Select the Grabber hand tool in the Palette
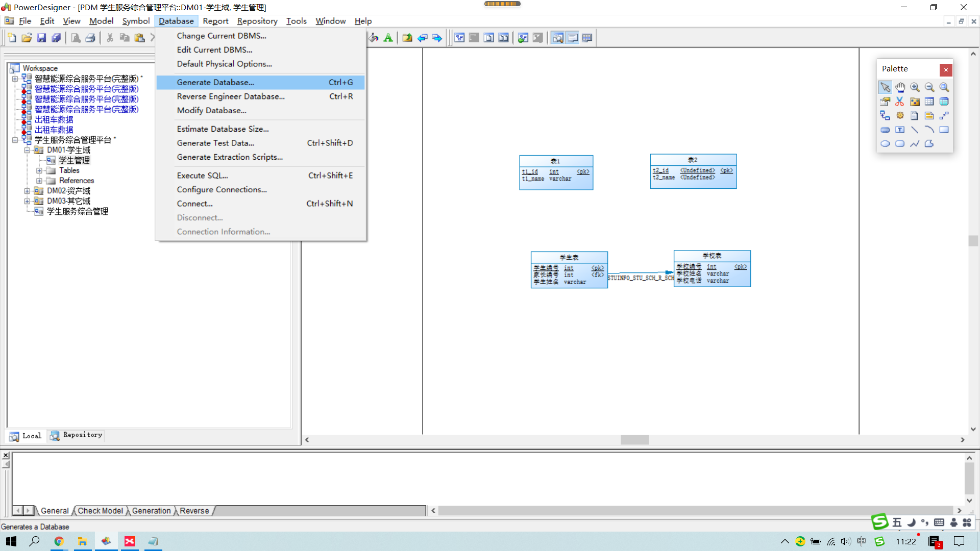 [900, 87]
